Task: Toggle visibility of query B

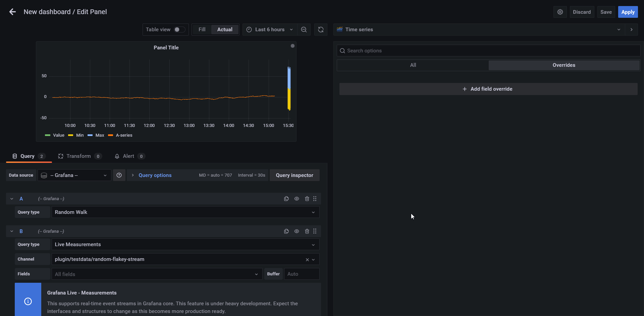Action: (x=297, y=231)
